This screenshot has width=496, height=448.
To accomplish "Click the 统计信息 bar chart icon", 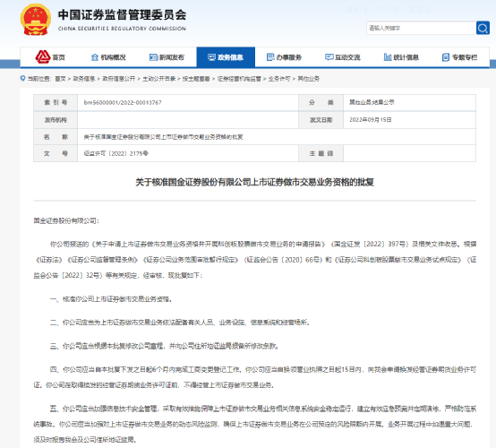I will coord(388,57).
